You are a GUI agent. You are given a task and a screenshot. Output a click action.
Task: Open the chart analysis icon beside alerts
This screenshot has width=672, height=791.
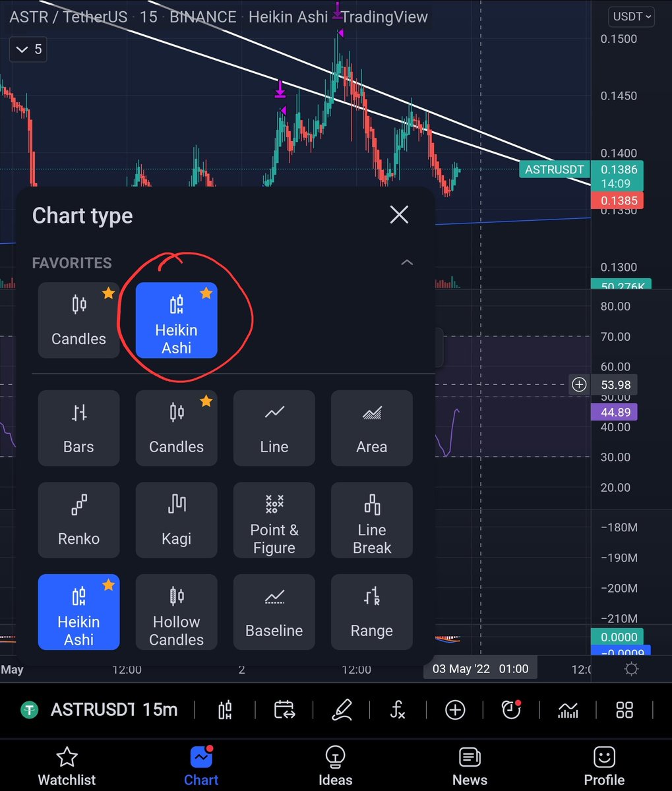tap(568, 710)
